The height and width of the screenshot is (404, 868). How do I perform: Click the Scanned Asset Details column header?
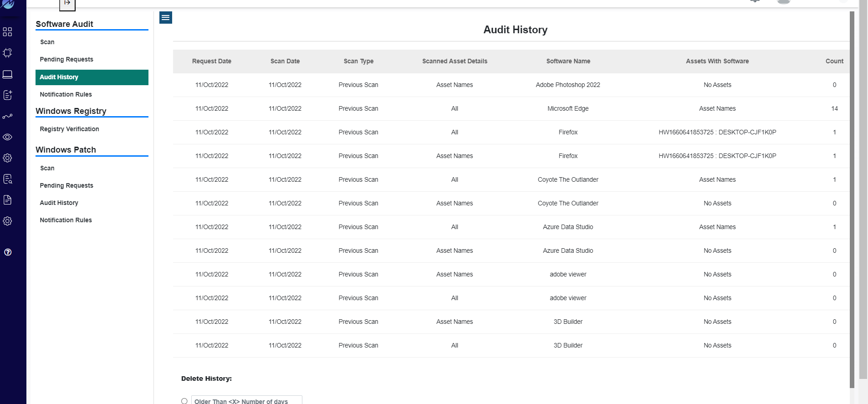pyautogui.click(x=454, y=61)
